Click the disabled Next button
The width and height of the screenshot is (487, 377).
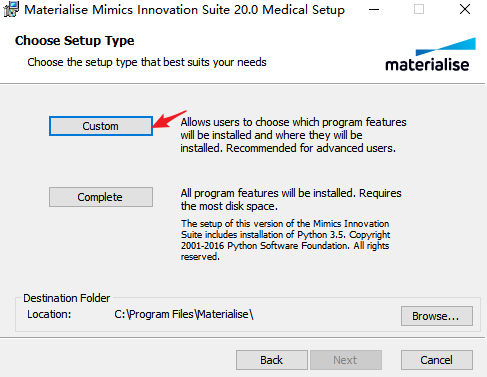(x=346, y=360)
